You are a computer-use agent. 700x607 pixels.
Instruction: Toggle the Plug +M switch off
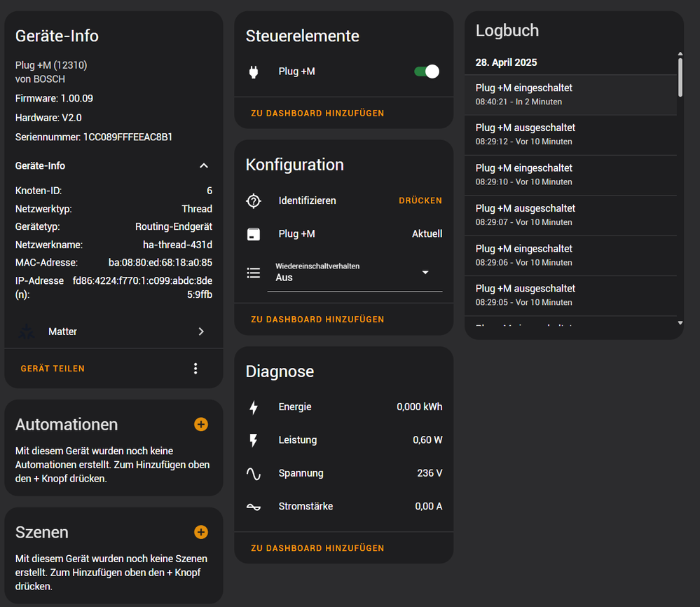(x=426, y=71)
